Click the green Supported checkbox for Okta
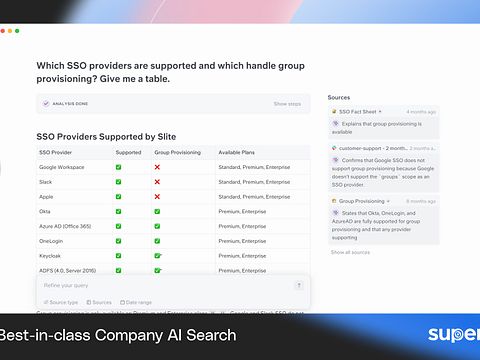This screenshot has width=480, height=360. pos(118,211)
